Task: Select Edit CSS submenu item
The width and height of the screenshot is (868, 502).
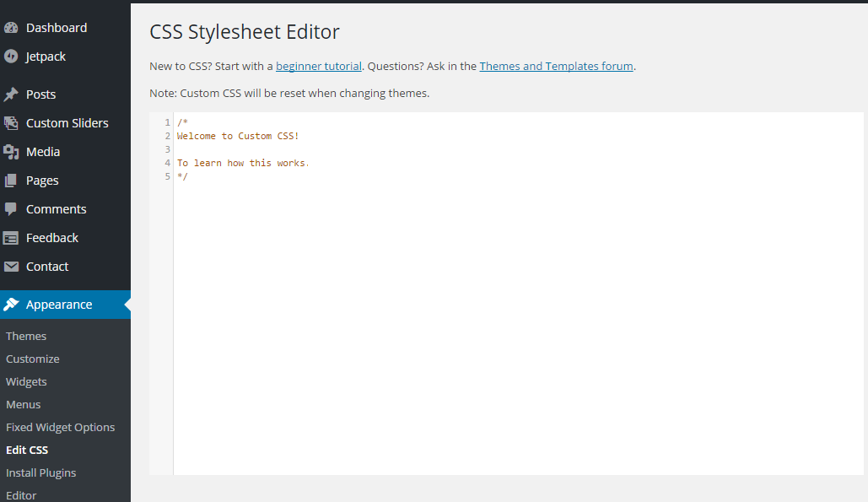Action: tap(27, 450)
